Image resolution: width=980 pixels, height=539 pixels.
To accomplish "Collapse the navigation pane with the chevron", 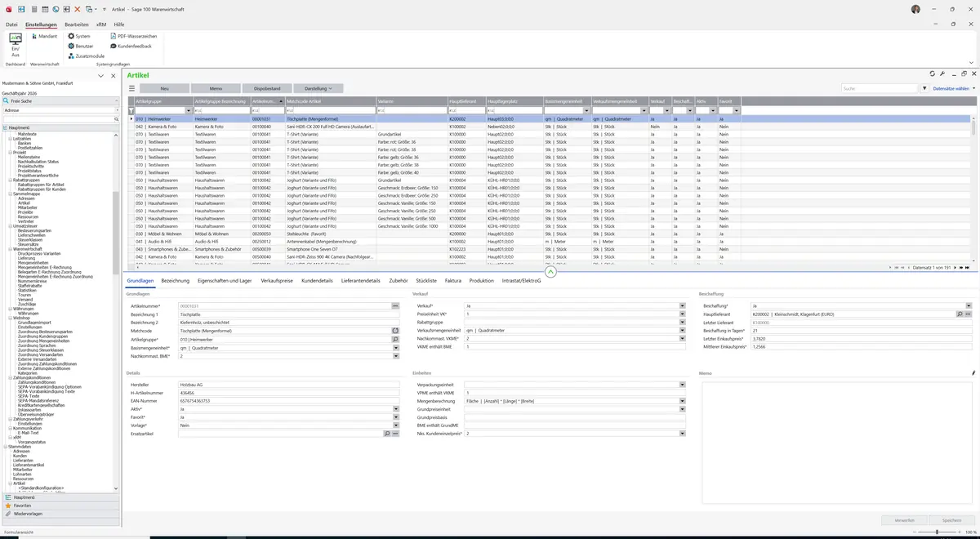I will tap(100, 75).
